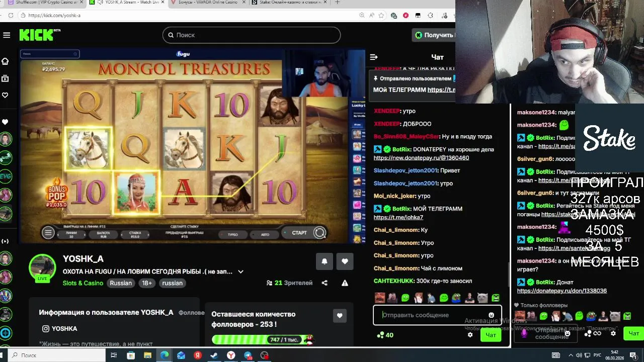Click the stream video player
The height and width of the screenshot is (362, 644).
[x=192, y=146]
